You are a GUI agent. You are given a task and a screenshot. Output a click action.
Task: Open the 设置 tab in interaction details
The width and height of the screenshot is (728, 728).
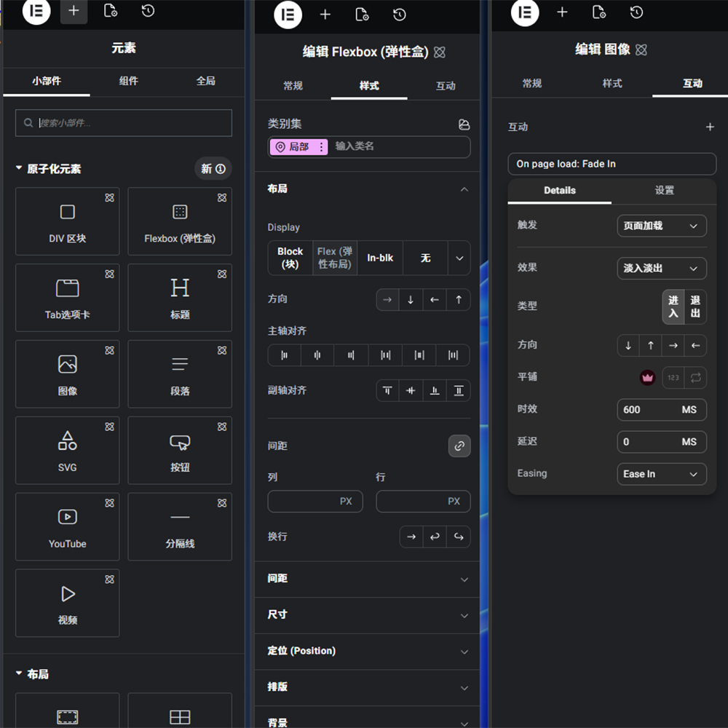pyautogui.click(x=664, y=190)
